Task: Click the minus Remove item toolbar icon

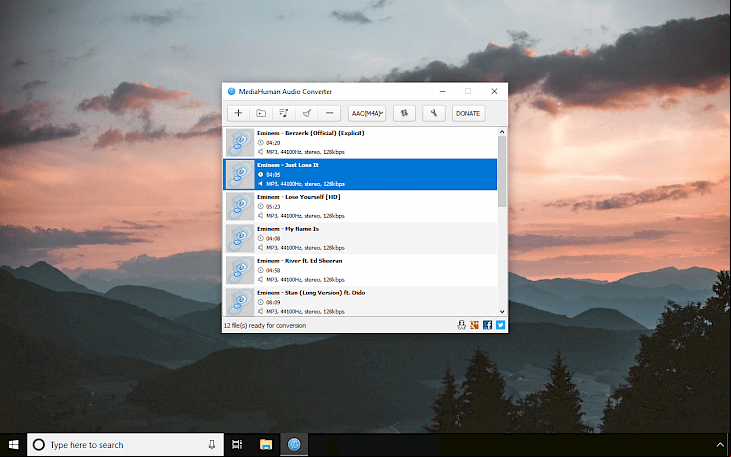Action: tap(330, 113)
